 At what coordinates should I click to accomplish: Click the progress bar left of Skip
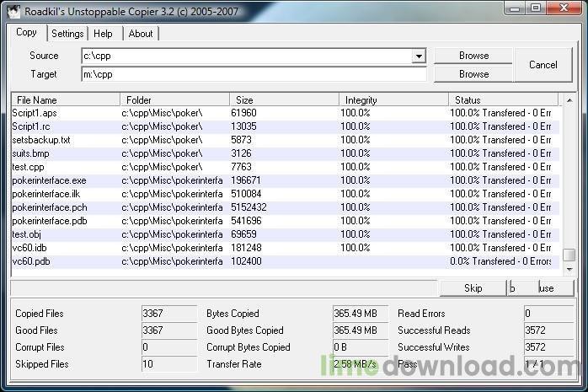224,288
